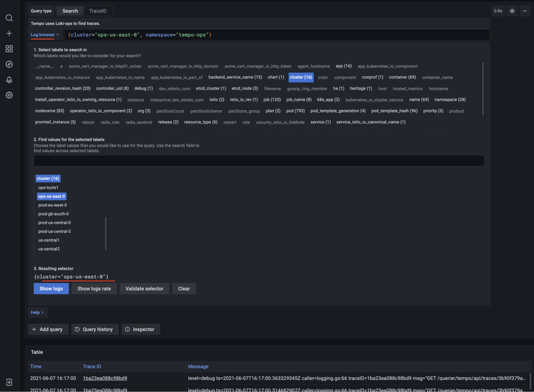Viewport: 534px width, 392px height.
Task: Toggle query visibility eye icon
Action: point(512,11)
